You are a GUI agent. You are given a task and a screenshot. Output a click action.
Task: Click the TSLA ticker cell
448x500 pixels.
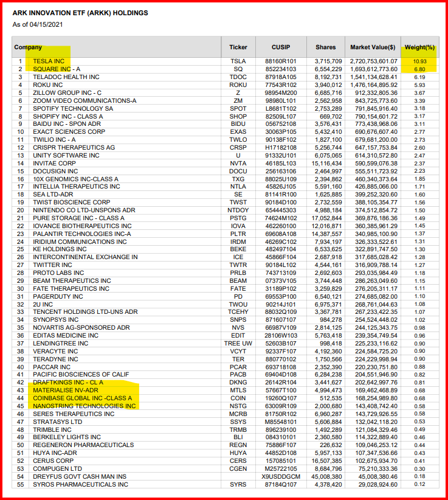238,61
